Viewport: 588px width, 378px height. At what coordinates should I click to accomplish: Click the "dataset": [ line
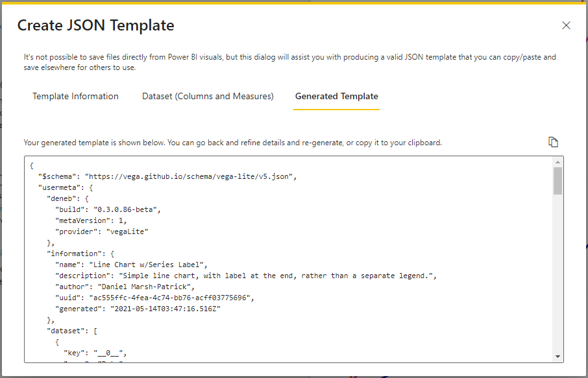[x=72, y=331]
